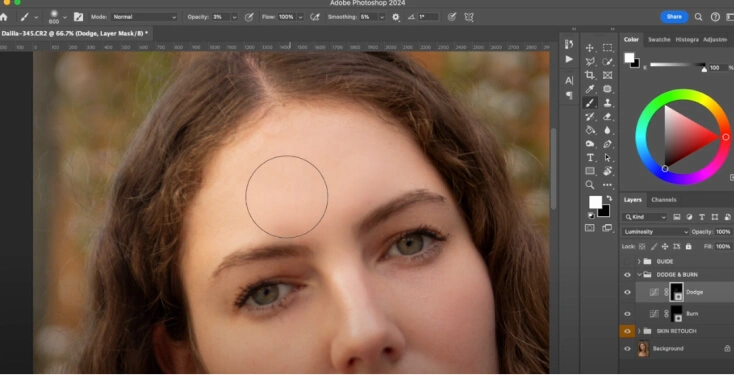Viewport: 734px width, 375px height.
Task: Select the Brush tool in tools panel
Action: [x=590, y=103]
